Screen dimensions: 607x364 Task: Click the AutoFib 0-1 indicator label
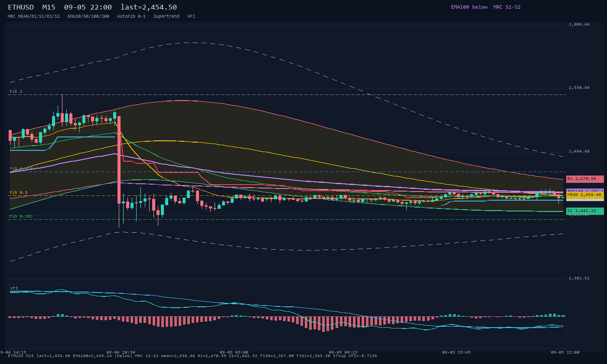pyautogui.click(x=131, y=16)
